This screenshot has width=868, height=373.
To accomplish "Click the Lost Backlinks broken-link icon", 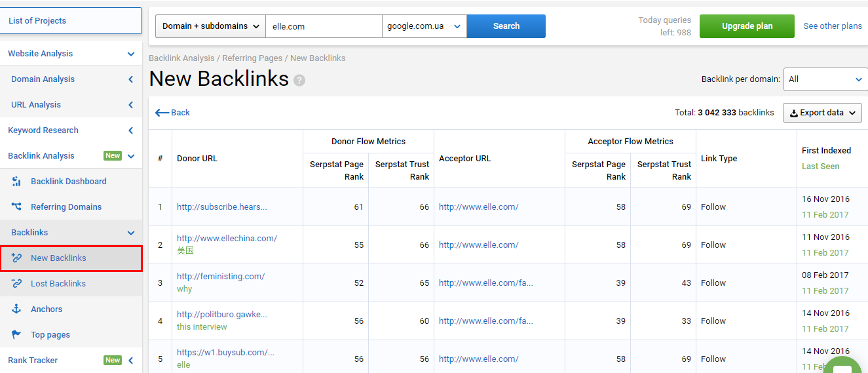I will pyautogui.click(x=17, y=284).
